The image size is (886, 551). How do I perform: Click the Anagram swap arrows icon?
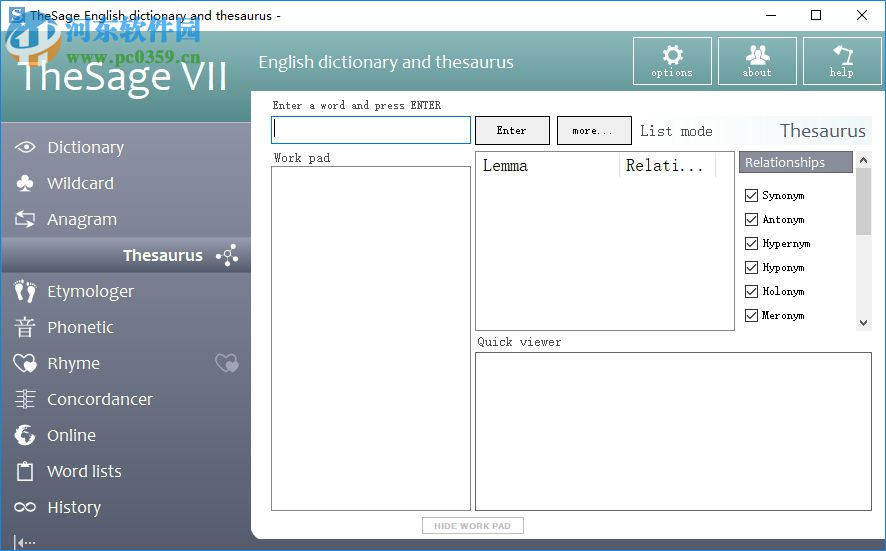tap(25, 219)
